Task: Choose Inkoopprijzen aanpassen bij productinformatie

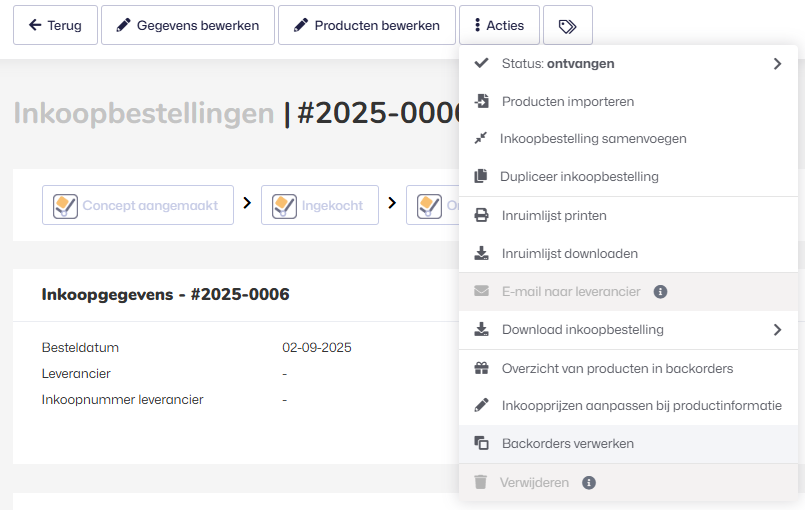Action: pyautogui.click(x=641, y=406)
